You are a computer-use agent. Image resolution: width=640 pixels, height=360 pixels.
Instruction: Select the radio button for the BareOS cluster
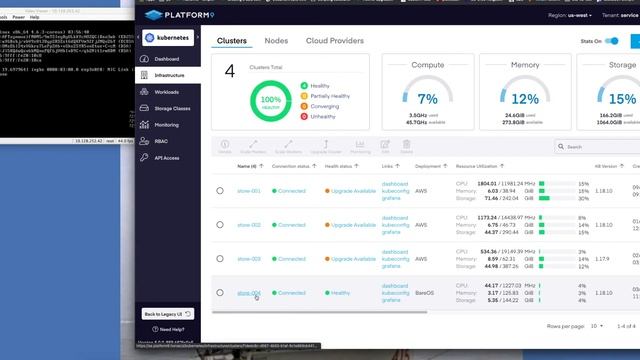click(x=220, y=292)
